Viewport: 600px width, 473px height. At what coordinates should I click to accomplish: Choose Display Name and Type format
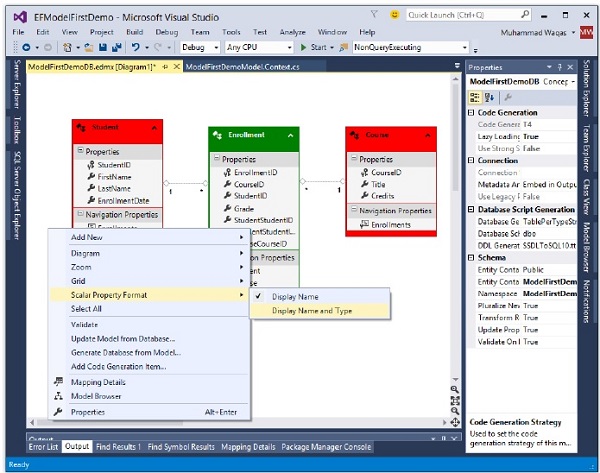(312, 311)
